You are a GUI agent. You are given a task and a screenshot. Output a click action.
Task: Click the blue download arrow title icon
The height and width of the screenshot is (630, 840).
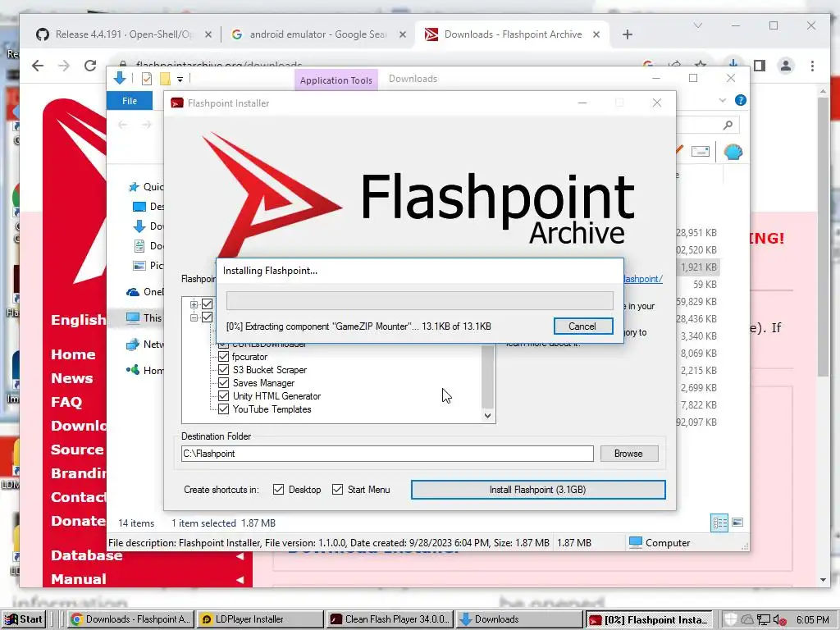pos(120,79)
